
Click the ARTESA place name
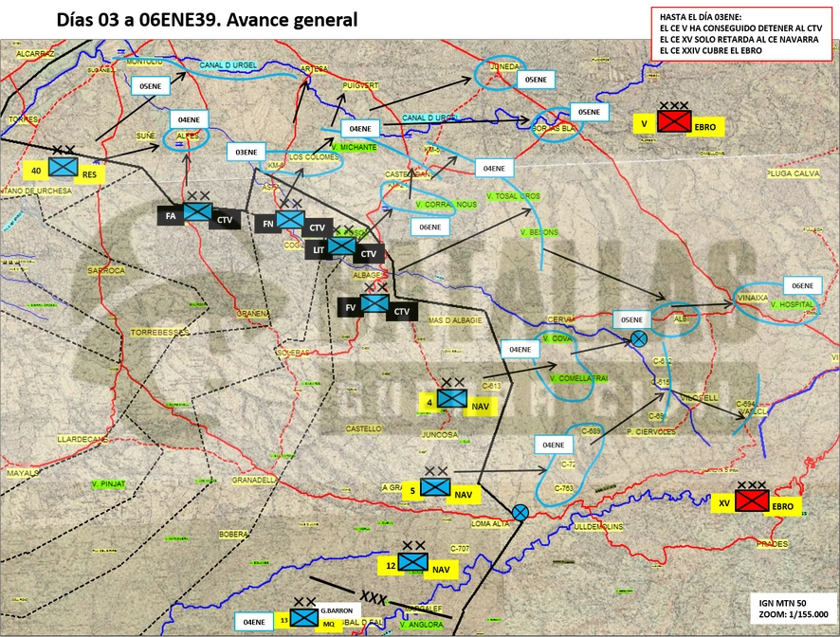(314, 69)
